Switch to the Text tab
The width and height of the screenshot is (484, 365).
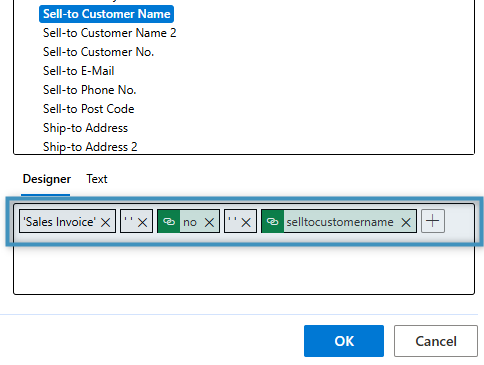tap(97, 179)
